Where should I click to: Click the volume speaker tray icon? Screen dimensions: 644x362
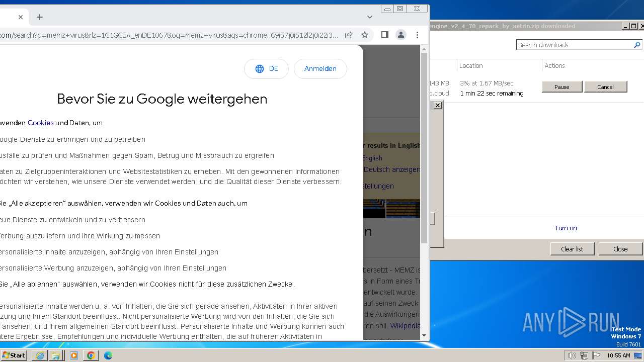click(x=572, y=355)
